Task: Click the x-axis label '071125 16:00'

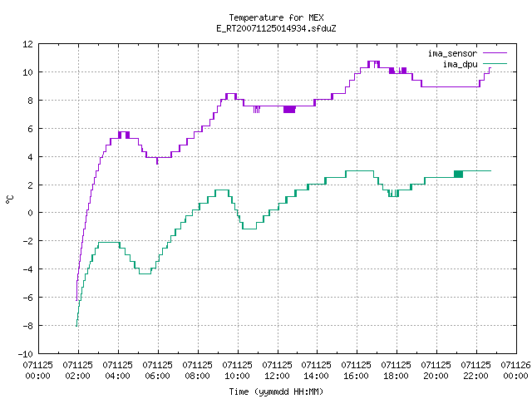Action: 357,371
